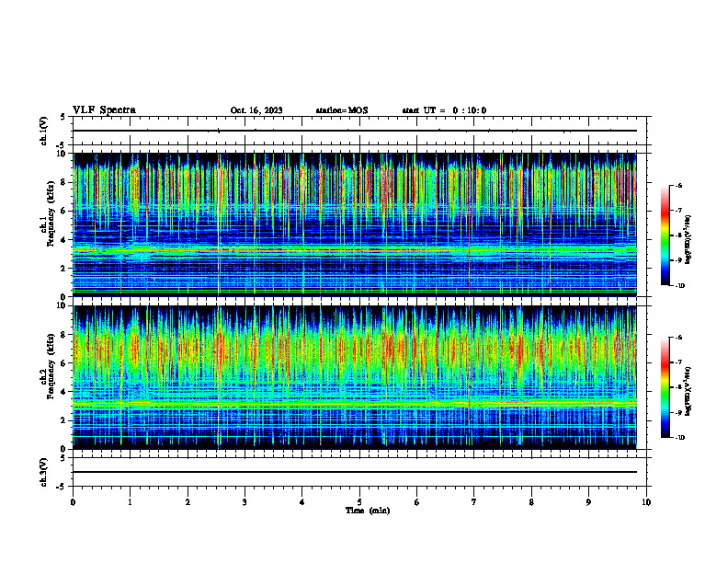Image resolution: width=728 pixels, height=563 pixels.
Task: Select the "Oct. 16, 2023" date text
Action: tap(256, 110)
